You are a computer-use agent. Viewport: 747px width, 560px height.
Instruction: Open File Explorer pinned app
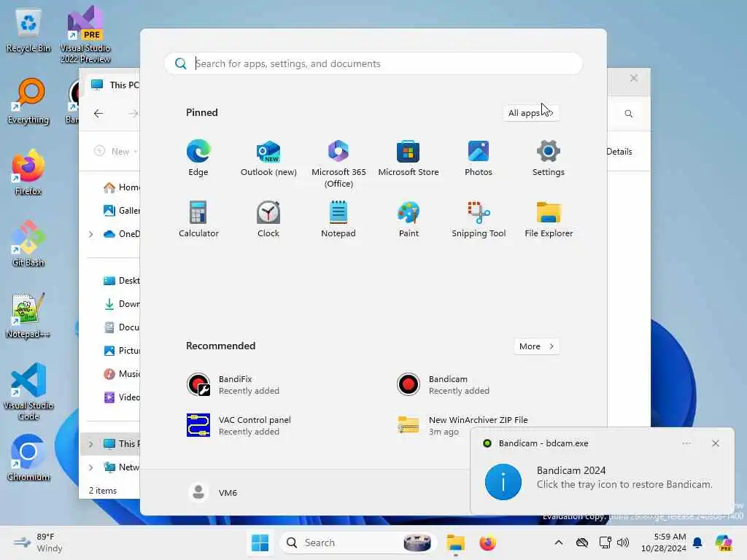pos(549,219)
